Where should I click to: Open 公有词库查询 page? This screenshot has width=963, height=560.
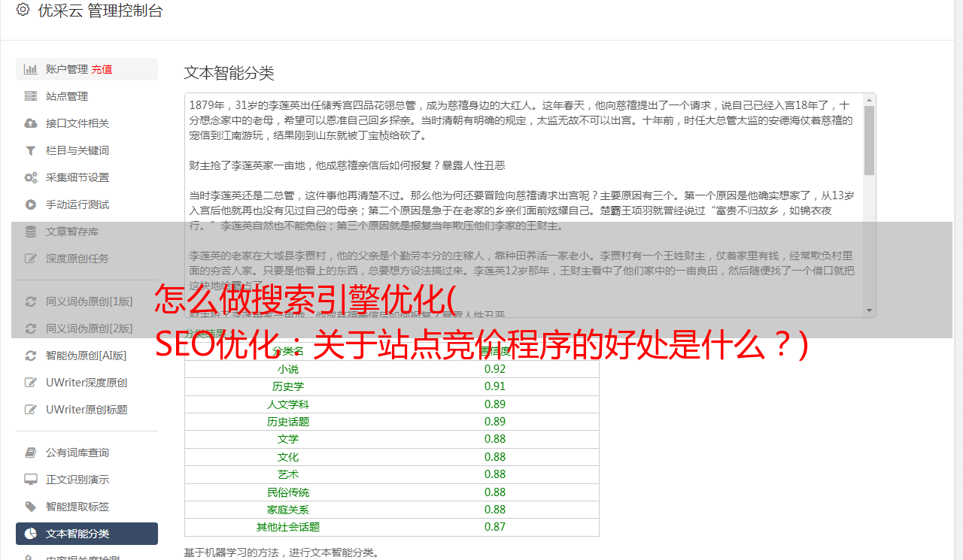[87, 453]
